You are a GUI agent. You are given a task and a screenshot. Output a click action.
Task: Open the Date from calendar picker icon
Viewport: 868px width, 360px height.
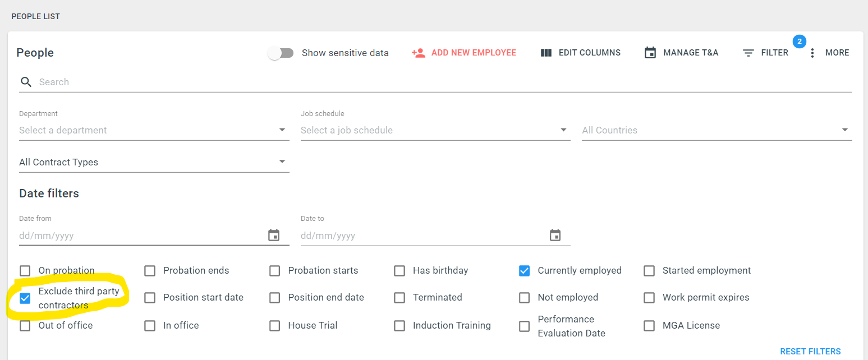(274, 235)
